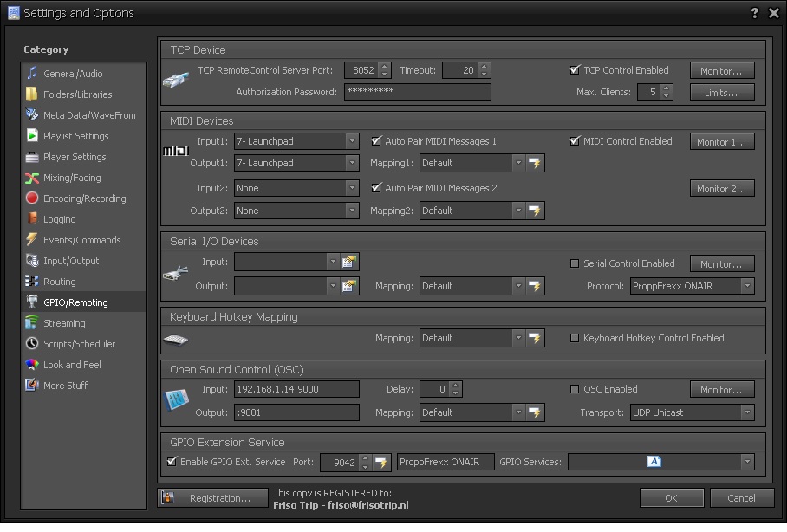Image resolution: width=787 pixels, height=532 pixels.
Task: Open Folders/Libraries category icon
Action: point(31,94)
